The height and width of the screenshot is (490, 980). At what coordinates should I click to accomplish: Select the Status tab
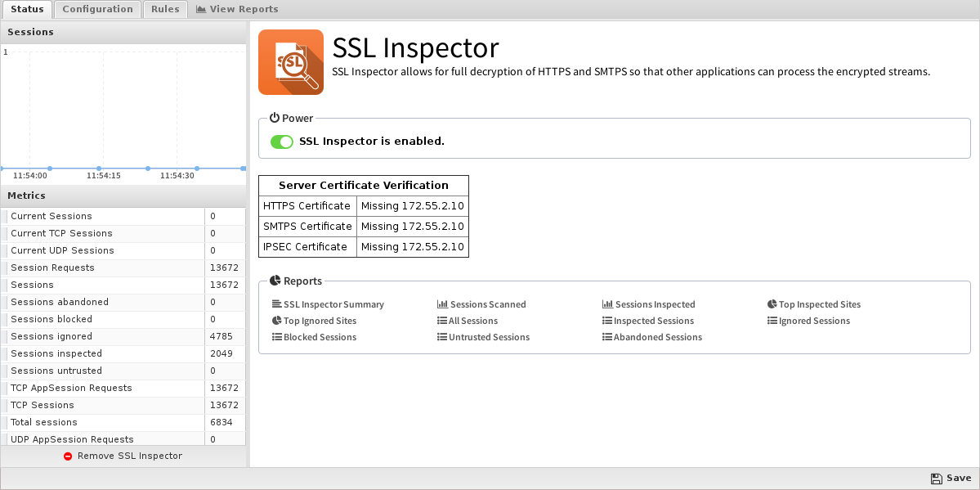click(27, 9)
